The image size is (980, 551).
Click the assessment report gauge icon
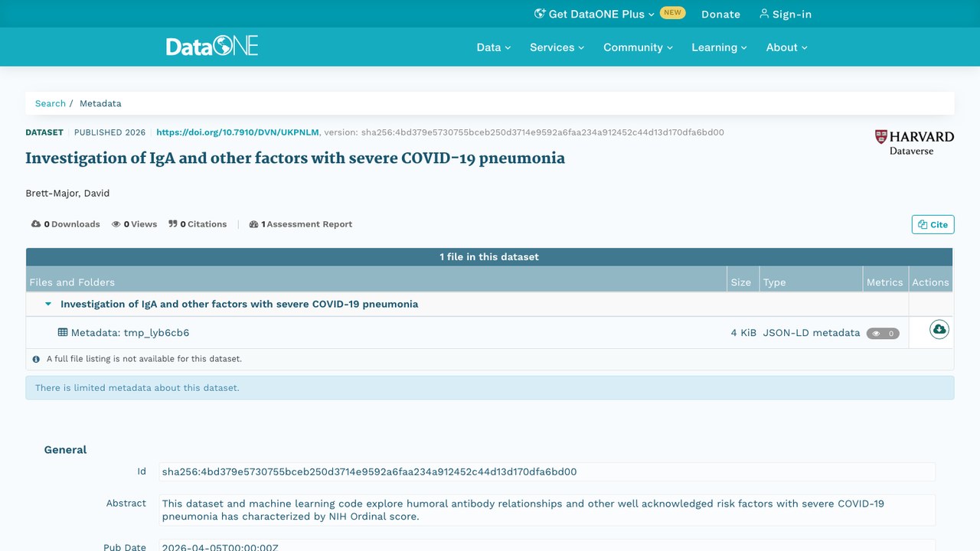254,224
